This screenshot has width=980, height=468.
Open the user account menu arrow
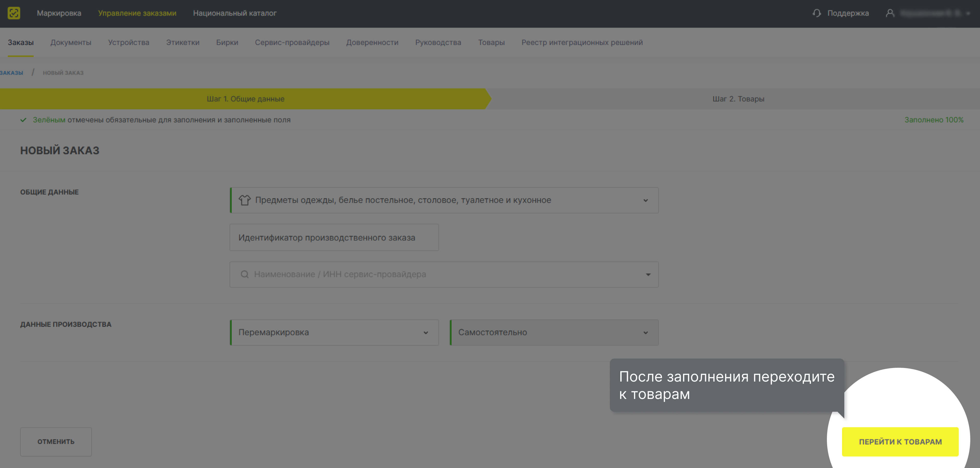coord(968,13)
